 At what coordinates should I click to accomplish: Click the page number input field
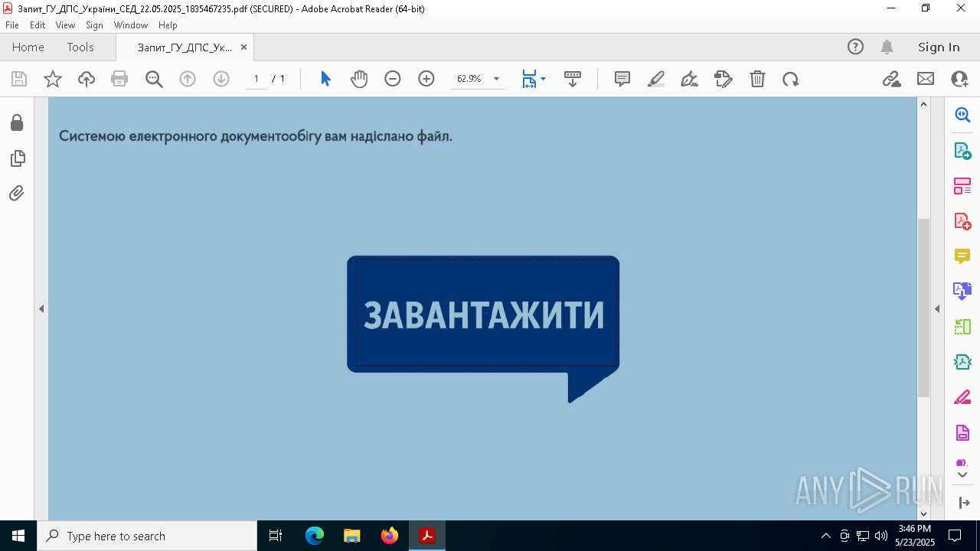(x=256, y=79)
